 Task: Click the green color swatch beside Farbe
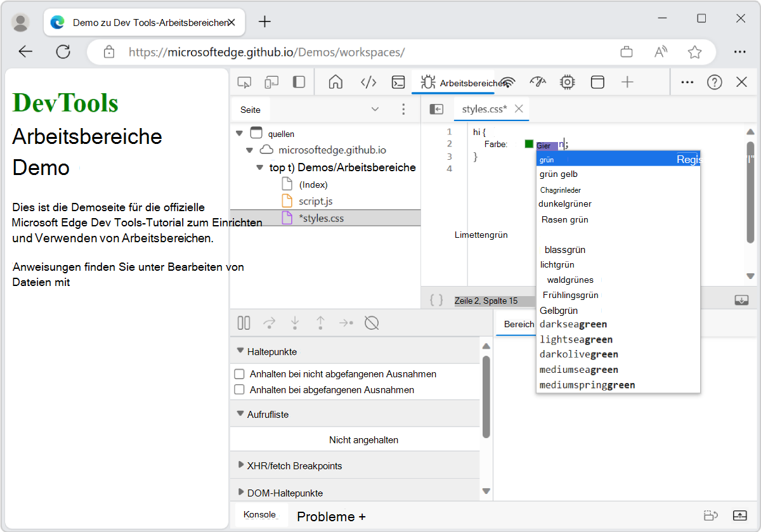[528, 144]
